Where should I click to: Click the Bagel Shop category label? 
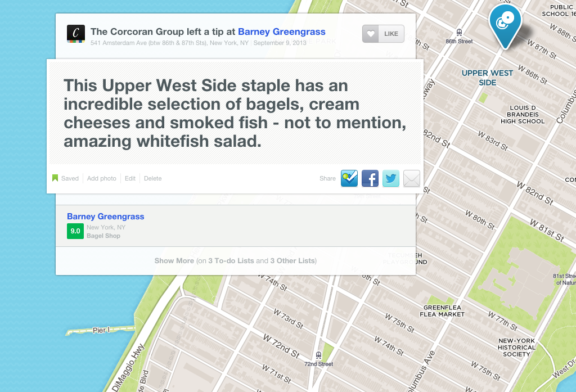(x=103, y=236)
